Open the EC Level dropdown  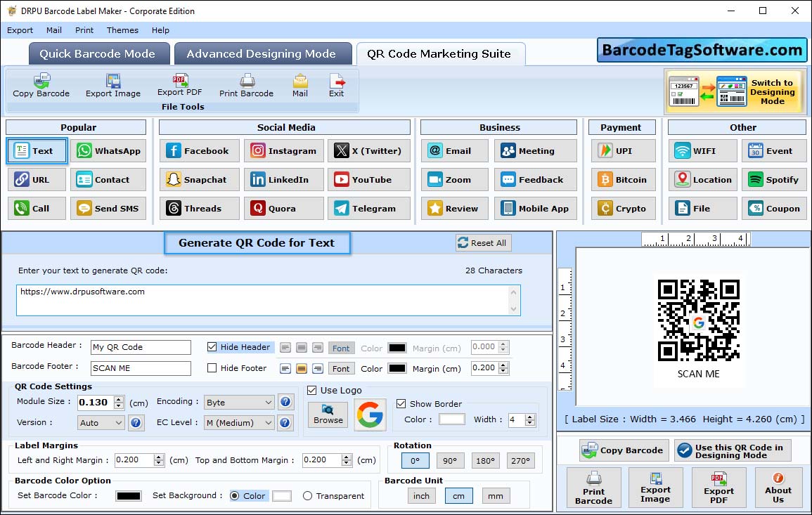(x=239, y=422)
